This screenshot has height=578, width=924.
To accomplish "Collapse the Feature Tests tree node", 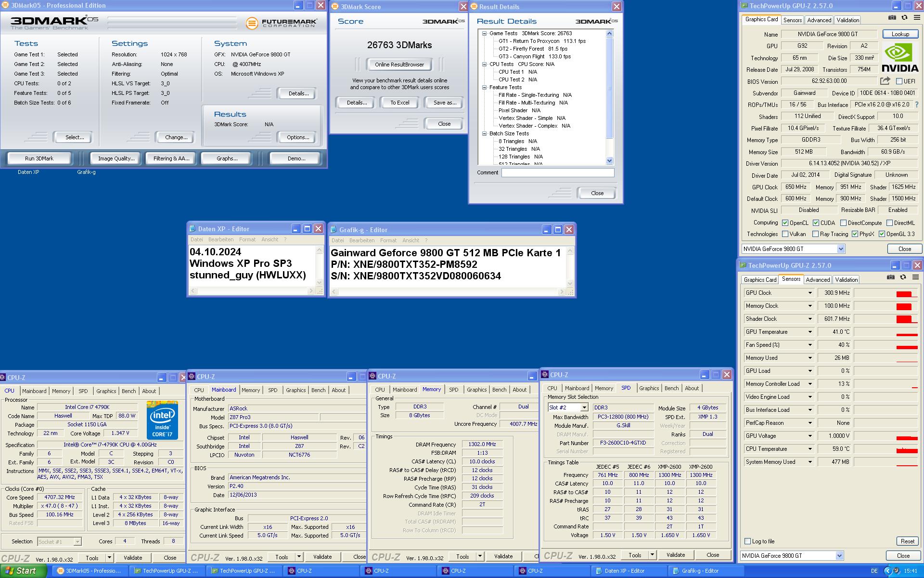I will pos(485,87).
